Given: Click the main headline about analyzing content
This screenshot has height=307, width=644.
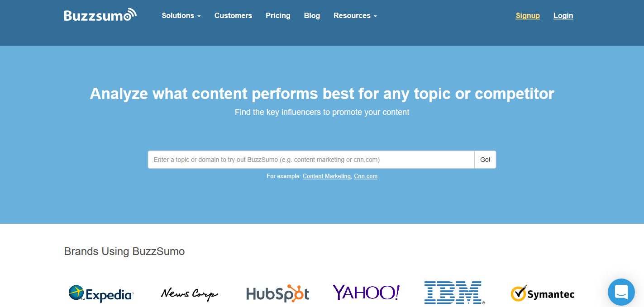Looking at the screenshot, I should 322,94.
